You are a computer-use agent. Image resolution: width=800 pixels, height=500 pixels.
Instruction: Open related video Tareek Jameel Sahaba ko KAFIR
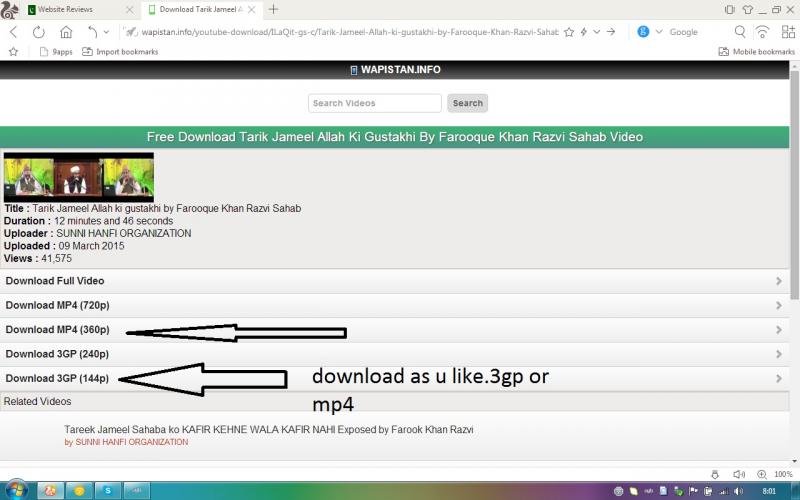coord(269,430)
